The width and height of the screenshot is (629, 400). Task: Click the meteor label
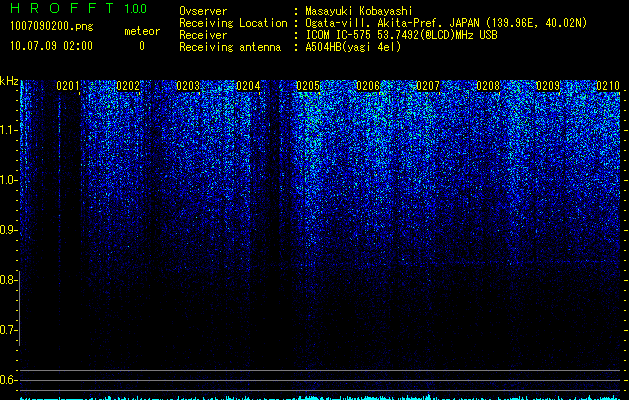click(x=142, y=31)
